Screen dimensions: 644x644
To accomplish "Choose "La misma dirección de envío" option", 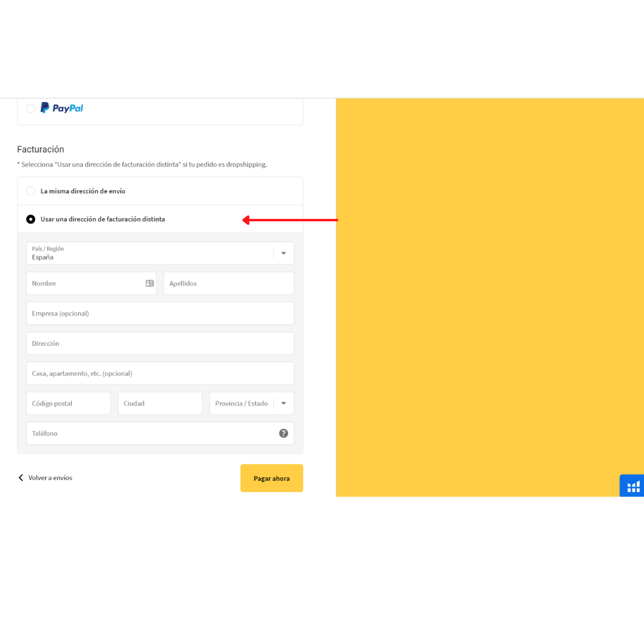I will (x=30, y=191).
